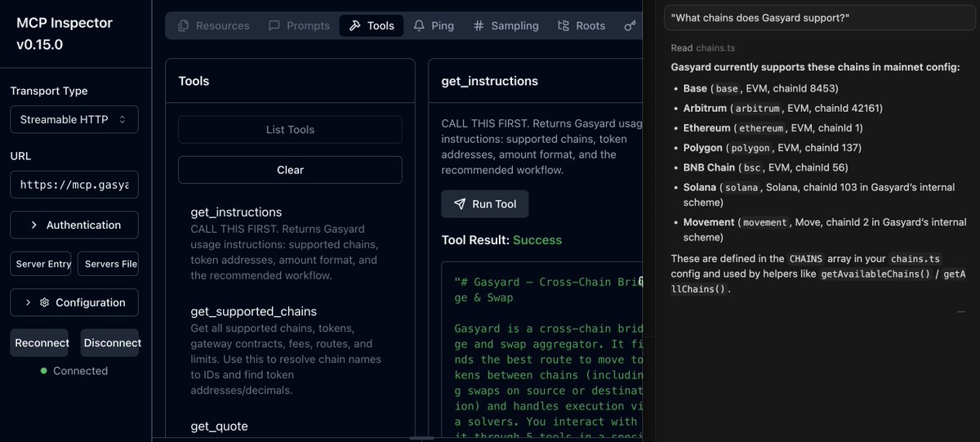Select the Tools tab

tap(372, 25)
